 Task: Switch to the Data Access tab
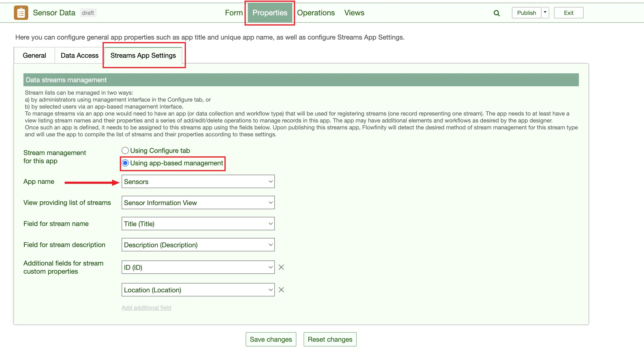click(x=79, y=55)
